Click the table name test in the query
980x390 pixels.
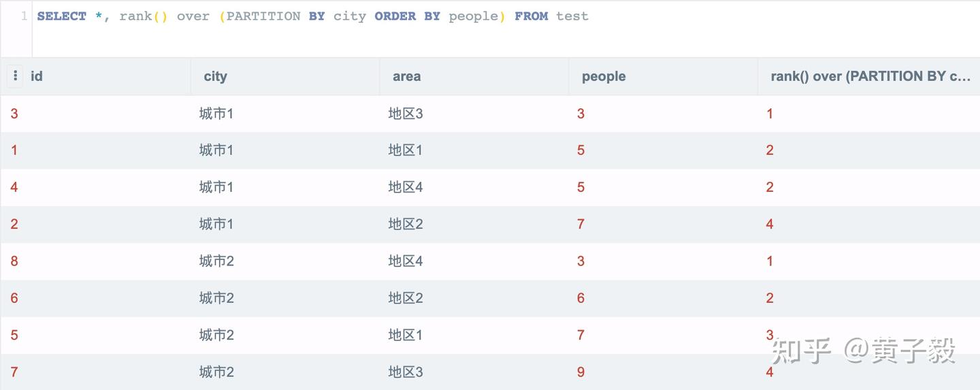coord(572,16)
